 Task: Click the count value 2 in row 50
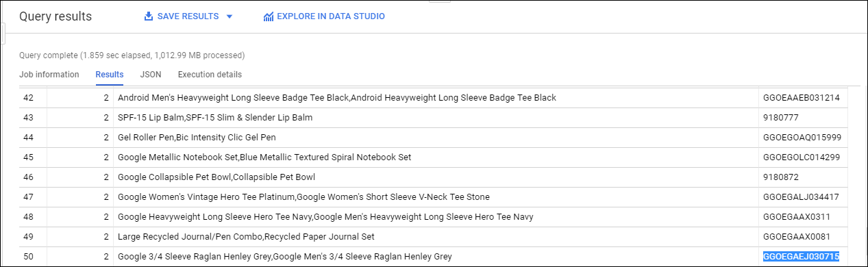106,257
